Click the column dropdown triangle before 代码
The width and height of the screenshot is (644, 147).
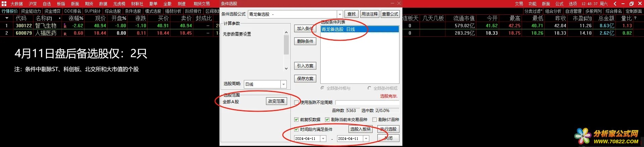tap(7, 18)
